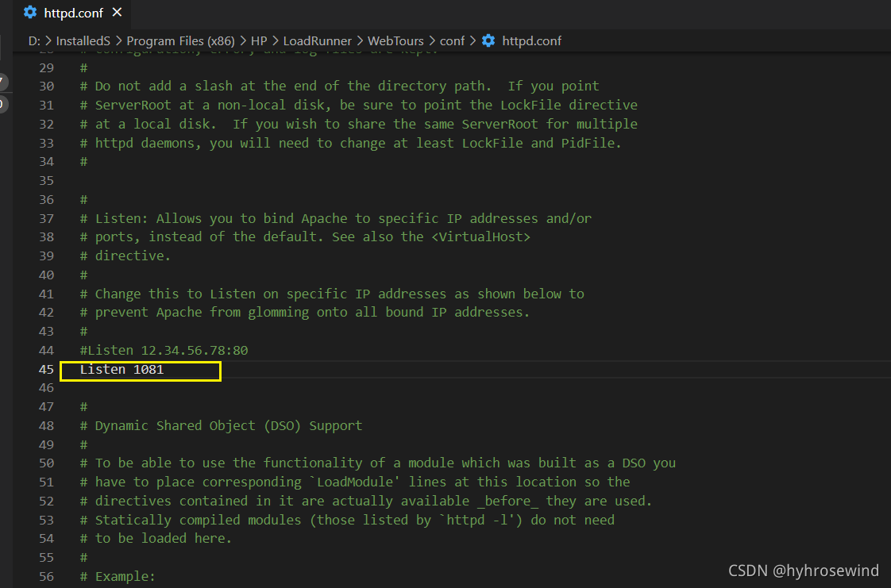Click the word 'LockFile' on line 31
Viewport: 891px width, 588px height.
tap(530, 105)
